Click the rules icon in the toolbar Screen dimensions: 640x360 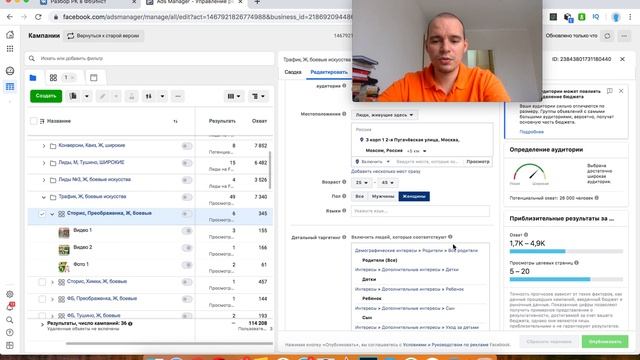pyautogui.click(x=149, y=96)
